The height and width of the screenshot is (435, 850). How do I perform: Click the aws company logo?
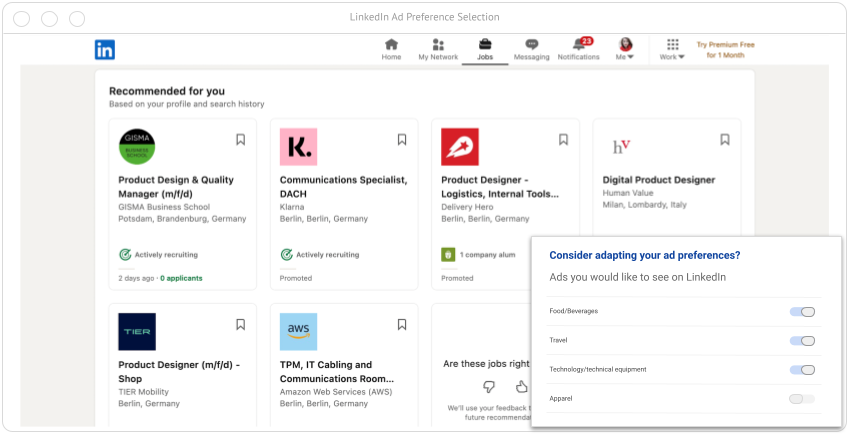[298, 331]
